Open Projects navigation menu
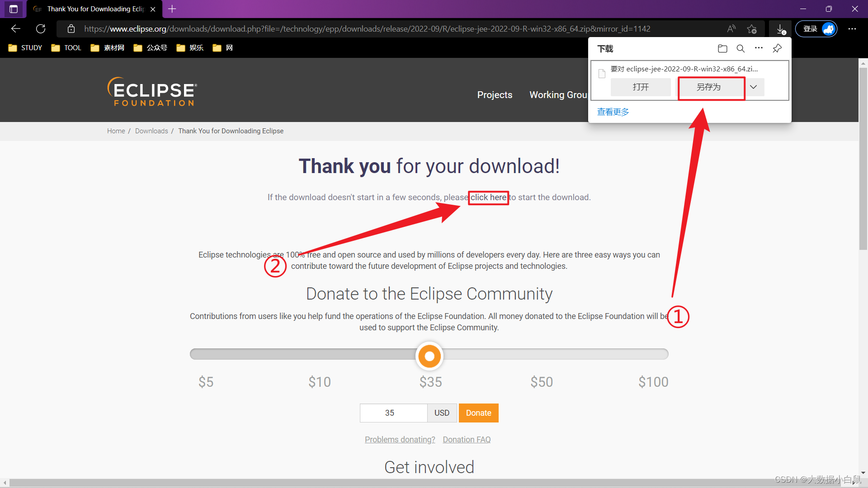This screenshot has width=868, height=488. point(495,95)
